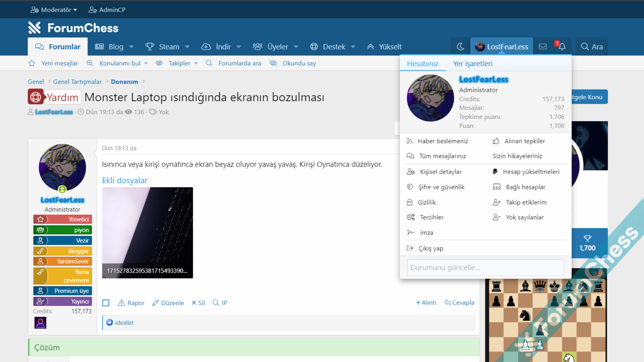Click the Durumunu güncelle input field
Screen dimensions: 644x362
[x=485, y=267]
